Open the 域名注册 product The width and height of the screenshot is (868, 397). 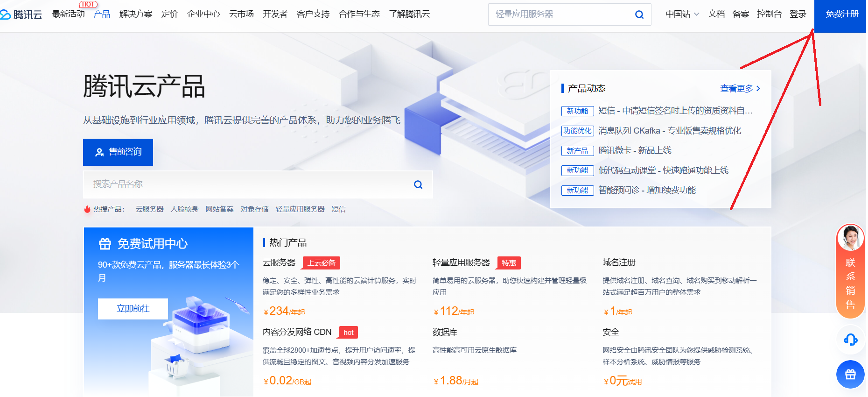point(619,263)
